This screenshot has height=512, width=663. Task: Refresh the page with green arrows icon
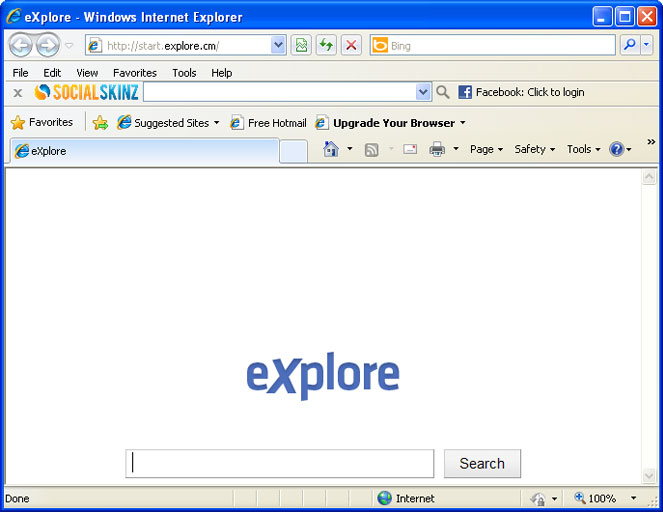click(326, 45)
